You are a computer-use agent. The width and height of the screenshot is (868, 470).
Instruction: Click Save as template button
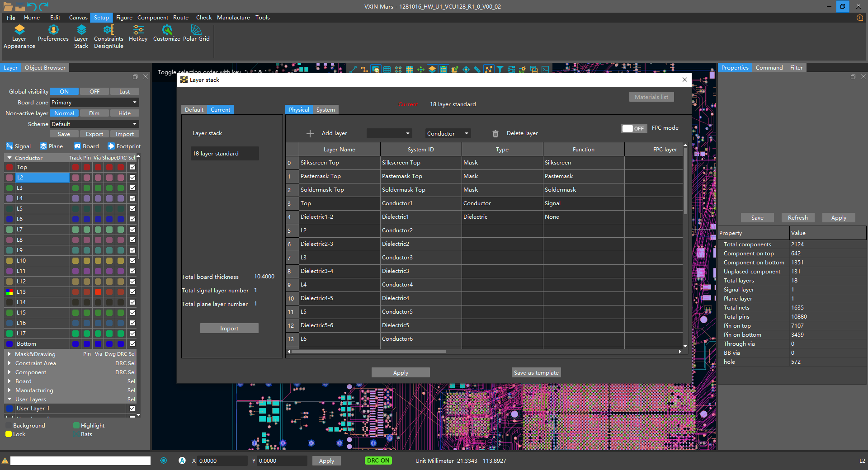pos(536,373)
